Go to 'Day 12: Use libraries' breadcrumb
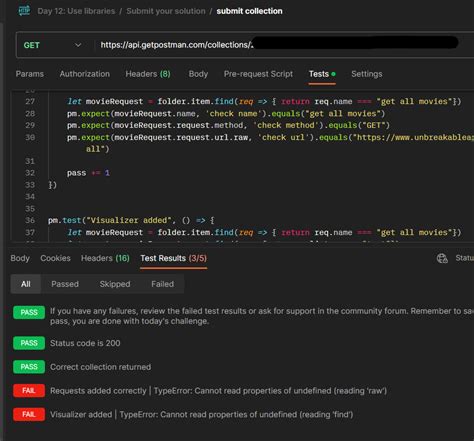474x441 pixels. [76, 11]
